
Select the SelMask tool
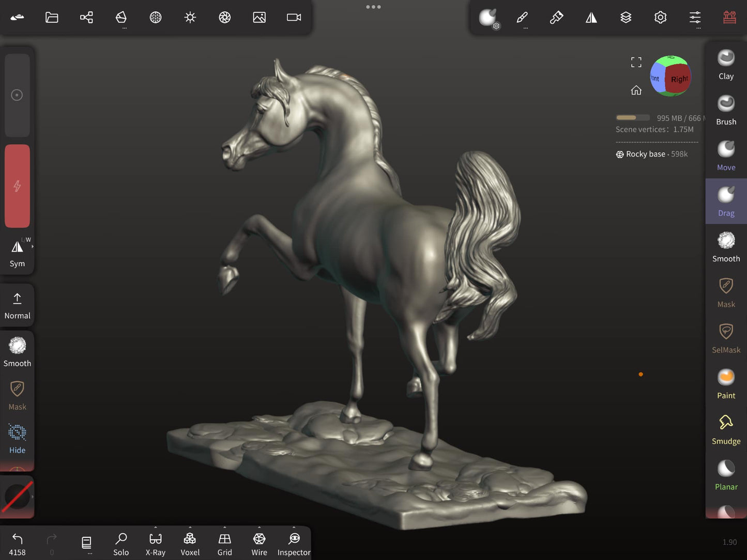[x=726, y=338]
